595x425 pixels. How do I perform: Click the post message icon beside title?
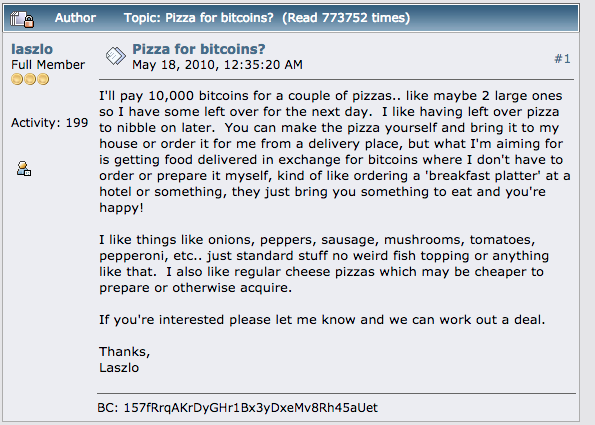[115, 56]
